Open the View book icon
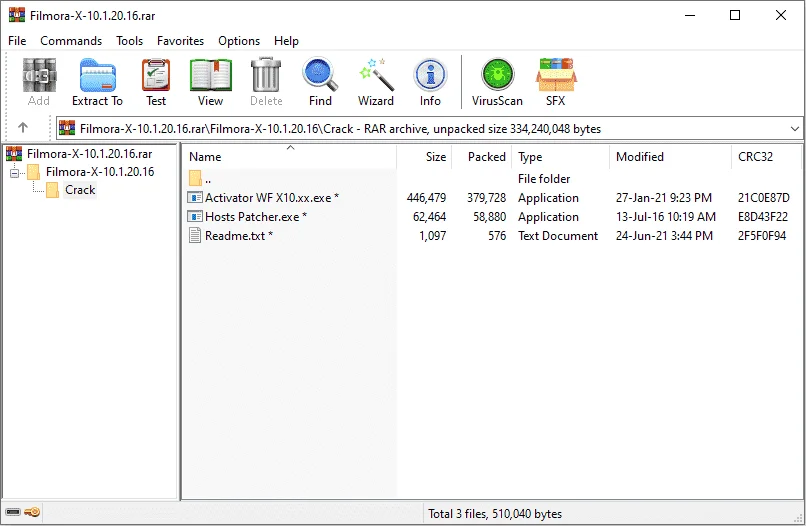806x526 pixels. (211, 76)
